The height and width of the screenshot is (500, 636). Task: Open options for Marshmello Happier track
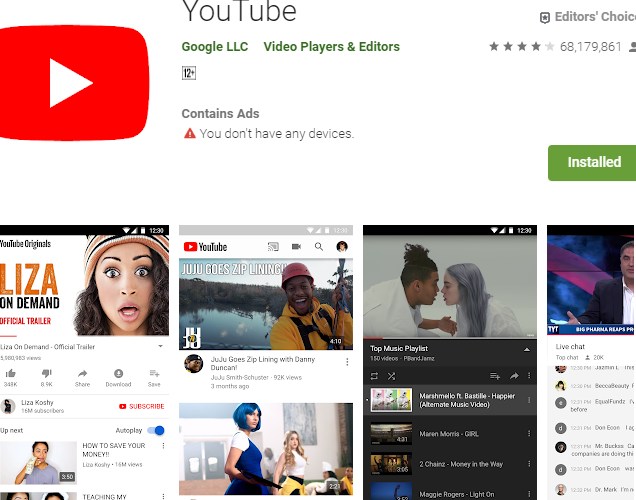529,400
